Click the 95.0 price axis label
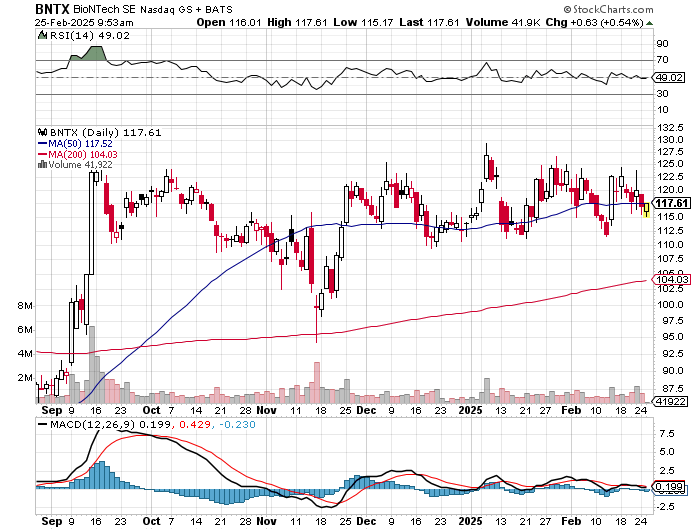700x530 pixels. pyautogui.click(x=673, y=337)
